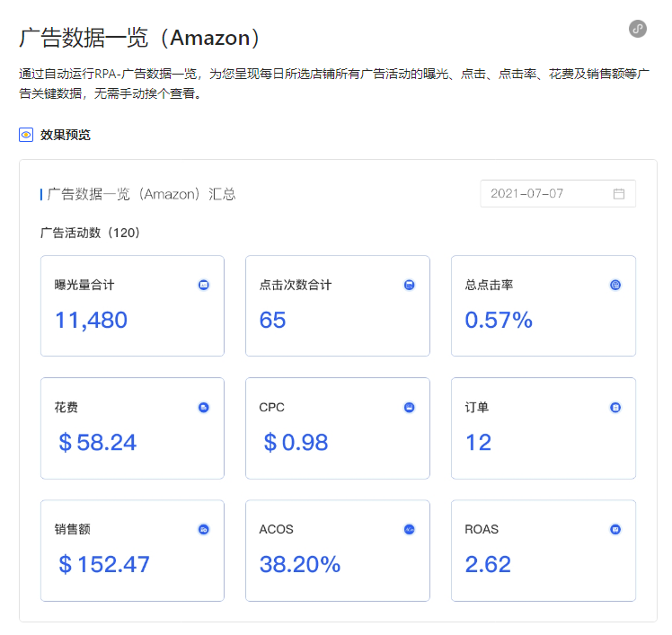
Task: Click the icon on the 点击次数合计 card
Action: (x=410, y=285)
